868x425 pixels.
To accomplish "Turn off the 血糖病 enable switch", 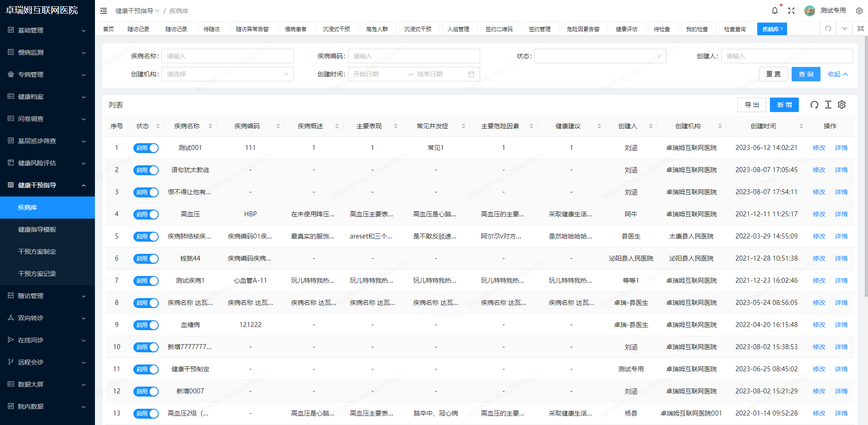I will (146, 325).
